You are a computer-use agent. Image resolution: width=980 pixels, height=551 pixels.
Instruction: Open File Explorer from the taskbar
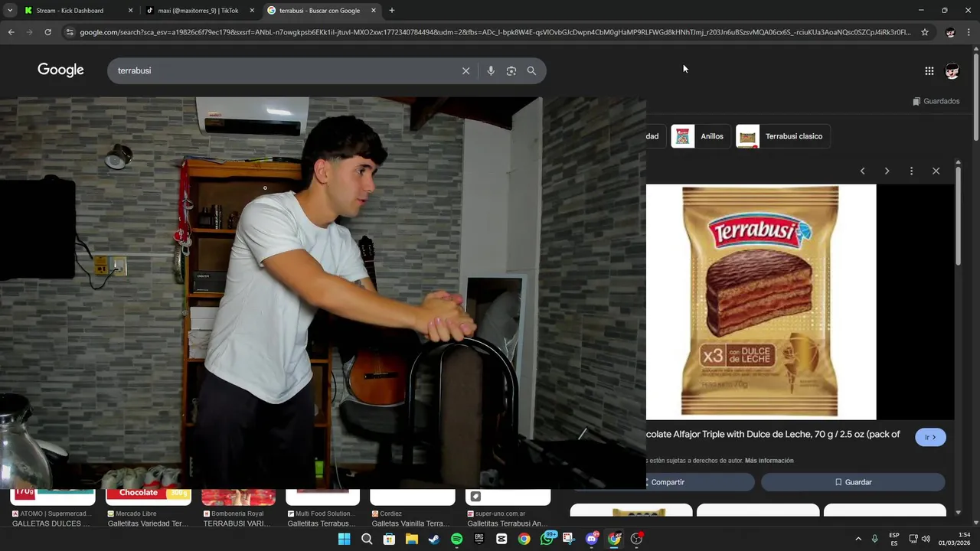[x=412, y=539]
